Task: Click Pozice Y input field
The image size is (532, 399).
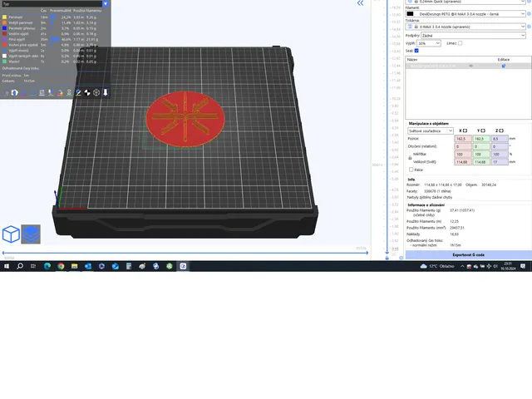Action: point(481,139)
